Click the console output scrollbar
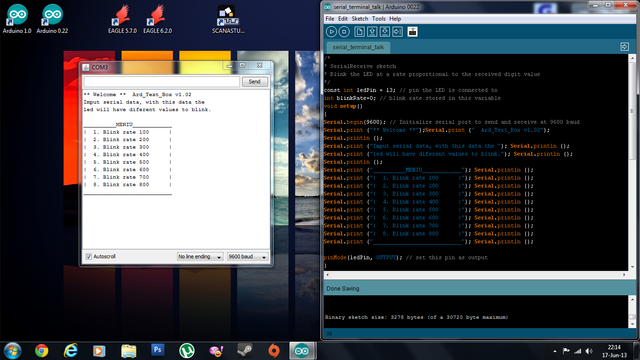Viewport: 640px width, 360px height. (632, 311)
